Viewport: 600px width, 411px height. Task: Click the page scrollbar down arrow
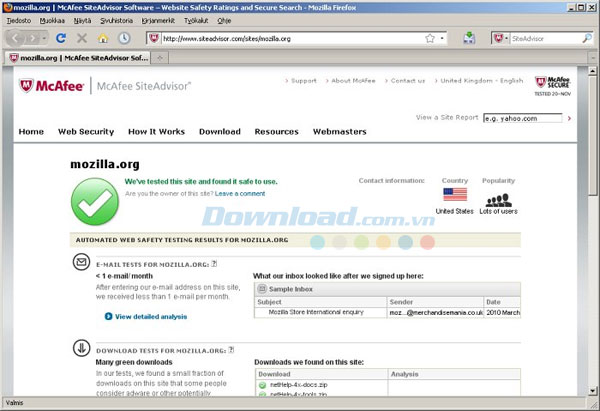point(592,391)
